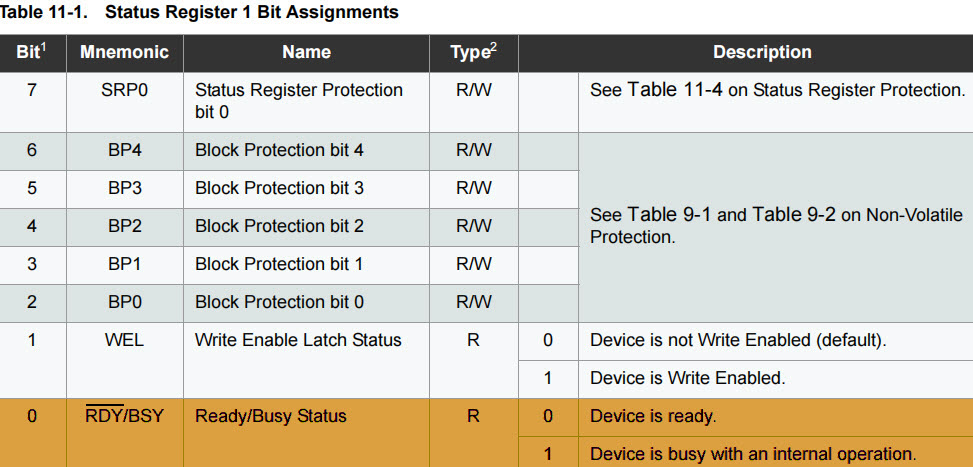Click the WEL mnemonic cell
Image resolution: width=973 pixels, height=467 pixels.
124,340
